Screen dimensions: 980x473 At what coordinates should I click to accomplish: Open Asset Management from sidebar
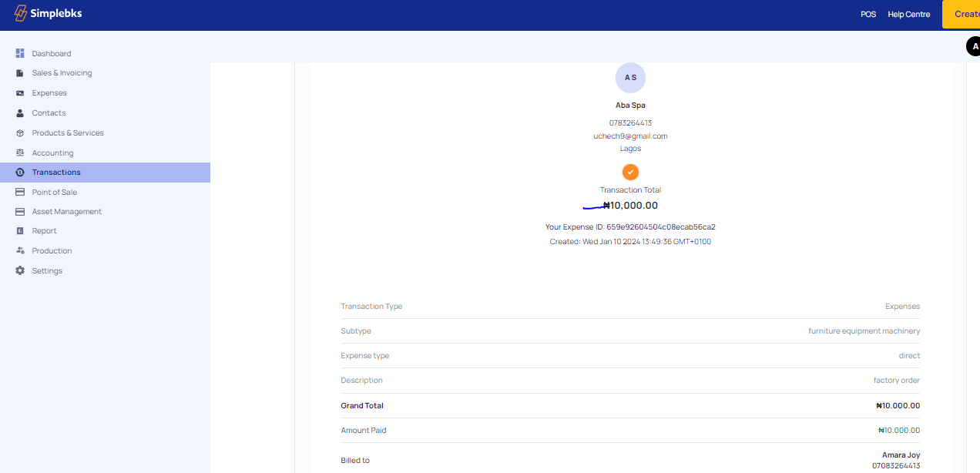click(x=66, y=212)
